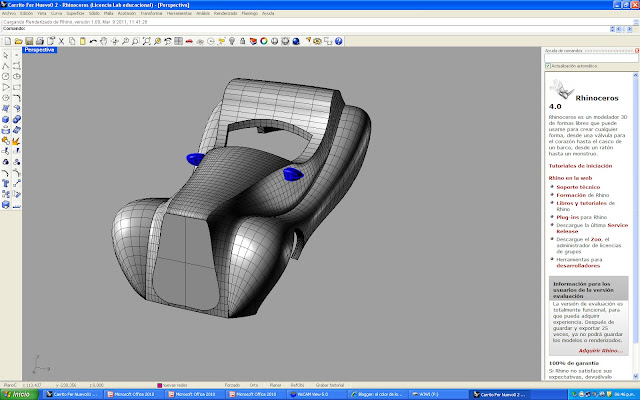Click the Copy icon in the toolbar

72,41
